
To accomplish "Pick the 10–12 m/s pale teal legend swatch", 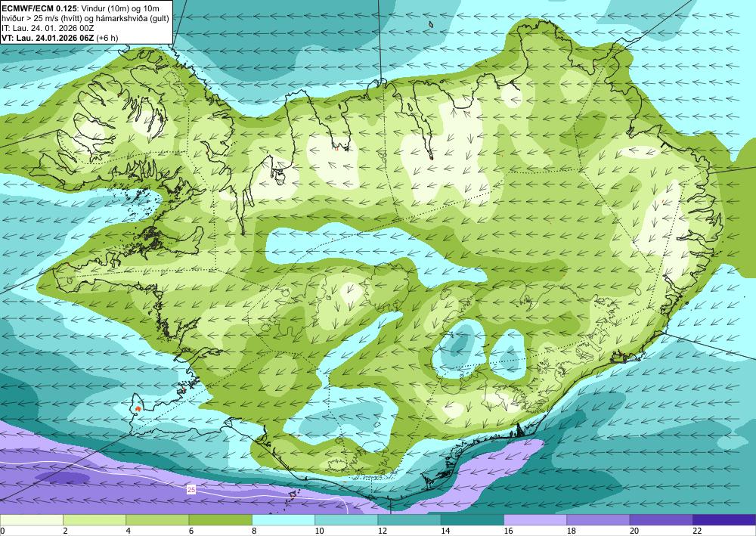I will 347,520.
